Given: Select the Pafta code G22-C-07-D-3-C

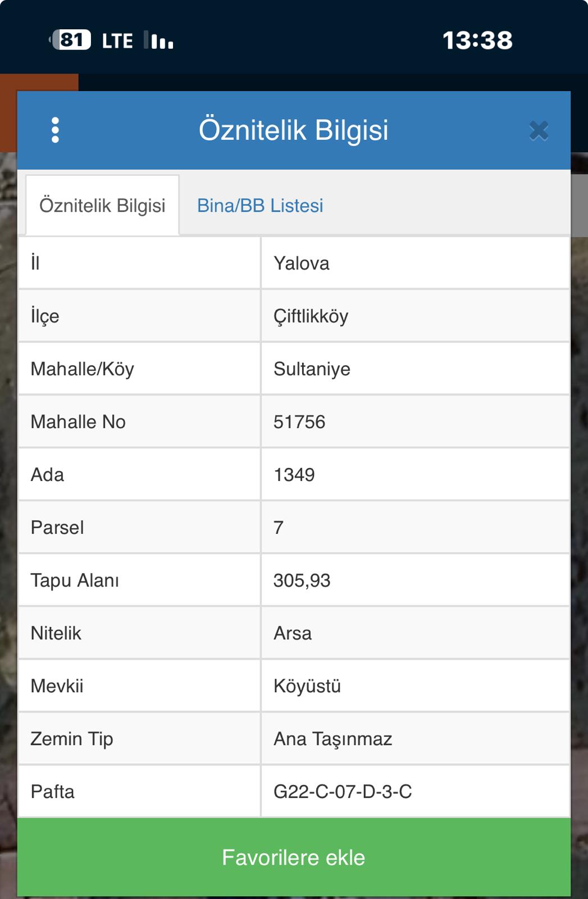Looking at the screenshot, I should [x=343, y=792].
